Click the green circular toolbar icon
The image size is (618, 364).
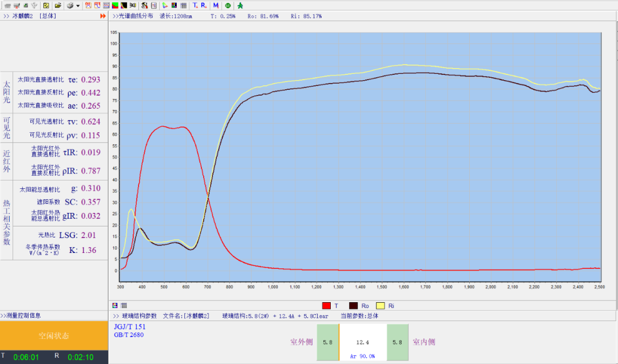click(228, 6)
